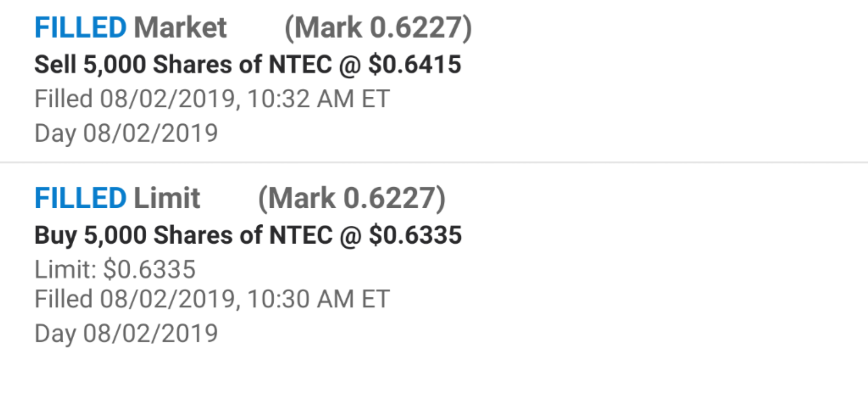Image resolution: width=868 pixels, height=406 pixels.
Task: Click the Limit: $0.6335 detail line
Action: point(115,269)
